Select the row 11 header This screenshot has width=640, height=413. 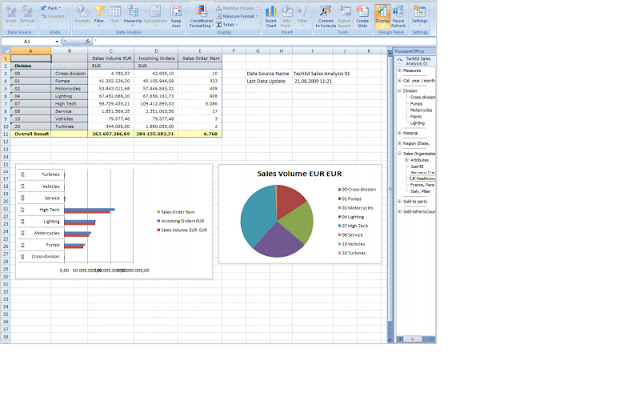(5, 134)
